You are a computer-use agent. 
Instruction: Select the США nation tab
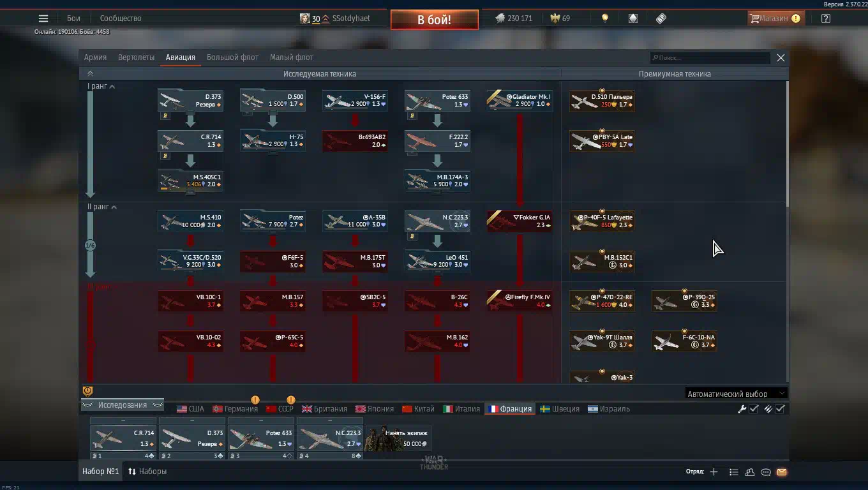tap(190, 409)
